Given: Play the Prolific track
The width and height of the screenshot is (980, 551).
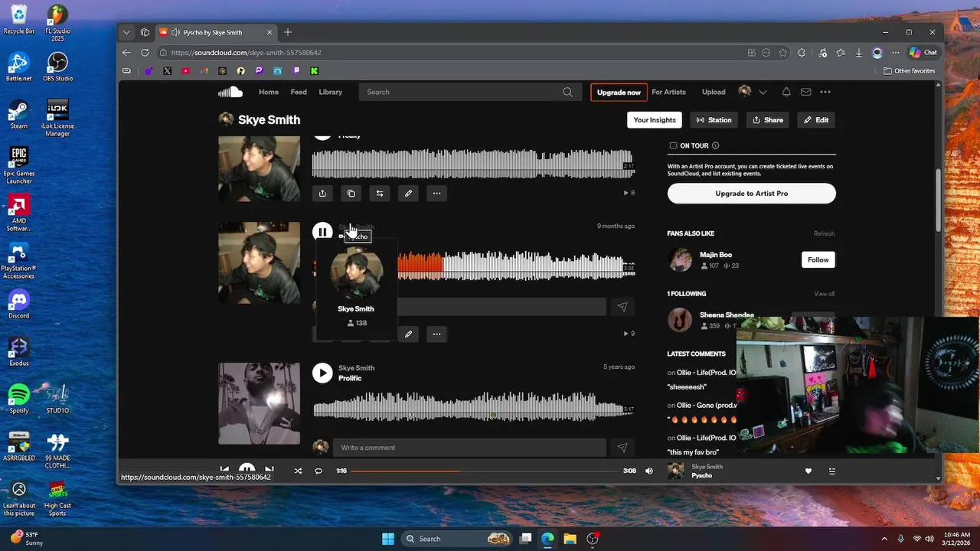Looking at the screenshot, I should click(322, 373).
